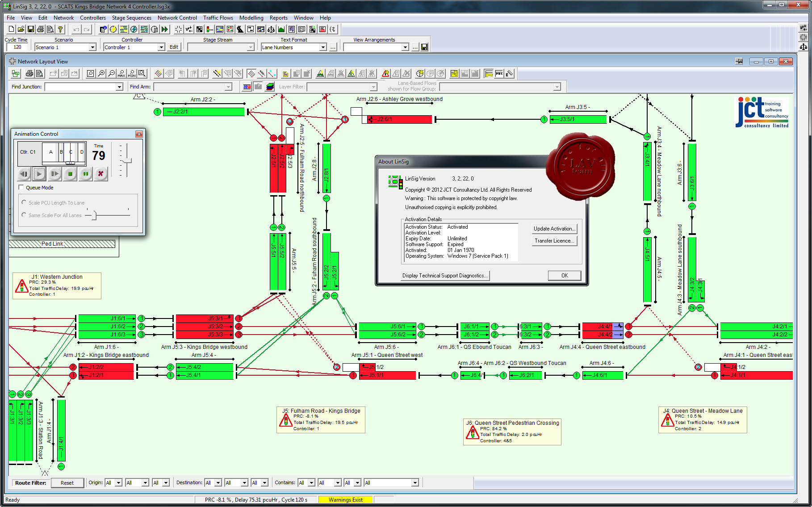This screenshot has height=507, width=812.
Task: Open Print Preview from the main toolbar
Action: (50, 29)
